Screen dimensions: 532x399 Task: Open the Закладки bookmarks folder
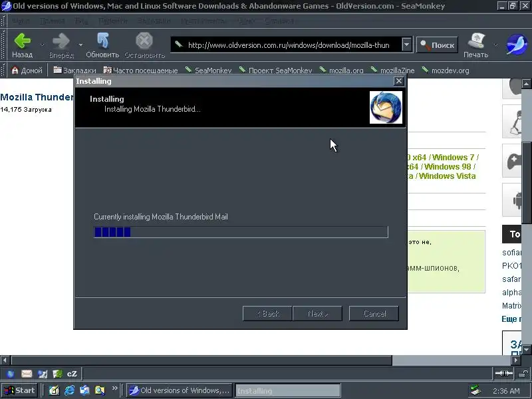coord(74,70)
